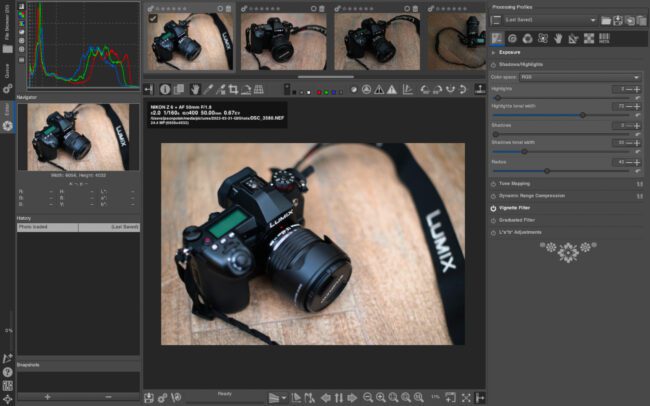Toggle right panel visibility arrow
Viewport: 650px width, 406px height.
tap(480, 398)
